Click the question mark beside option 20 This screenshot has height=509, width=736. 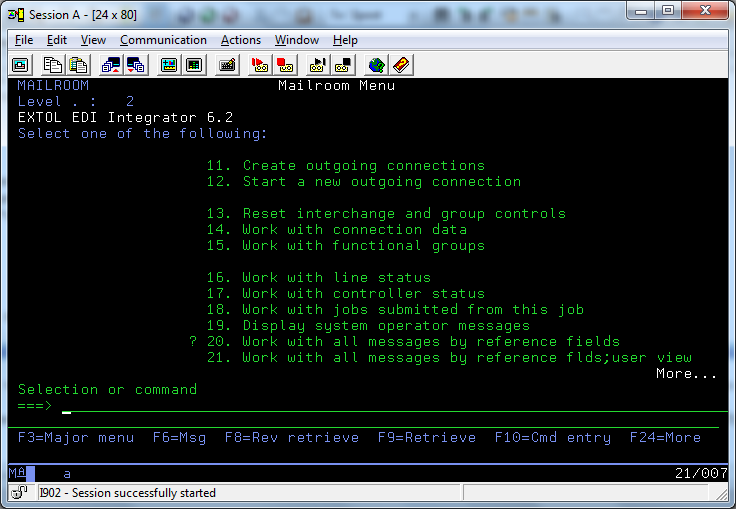pos(193,341)
